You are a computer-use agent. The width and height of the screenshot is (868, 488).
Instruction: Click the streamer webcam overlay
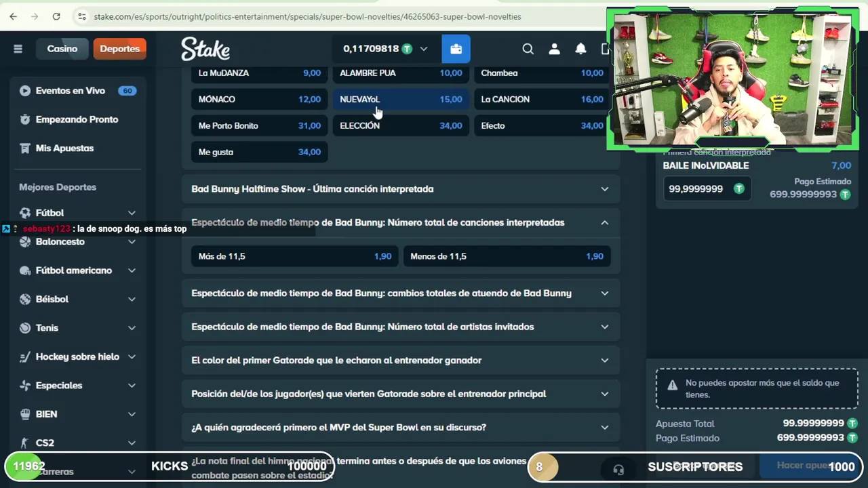(x=732, y=79)
